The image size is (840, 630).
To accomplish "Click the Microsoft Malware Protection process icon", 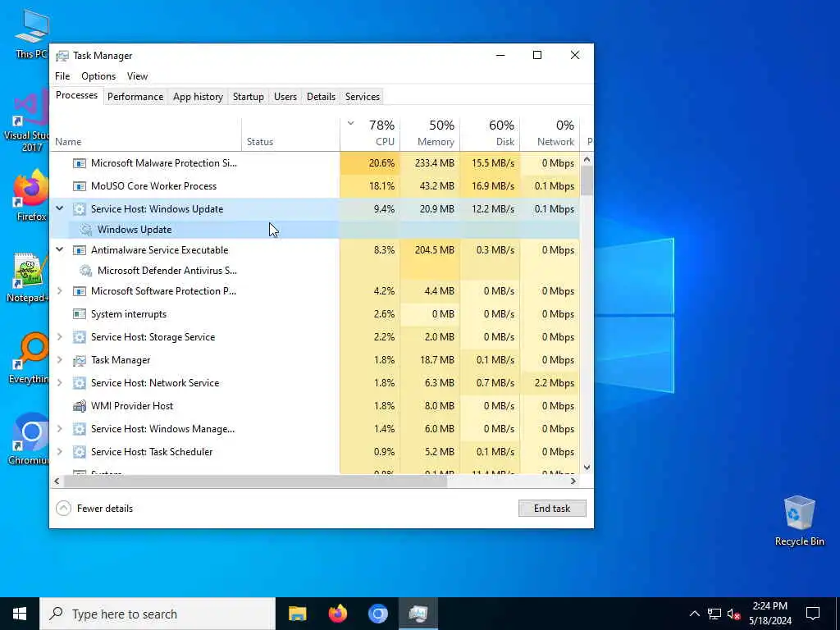I will point(80,163).
